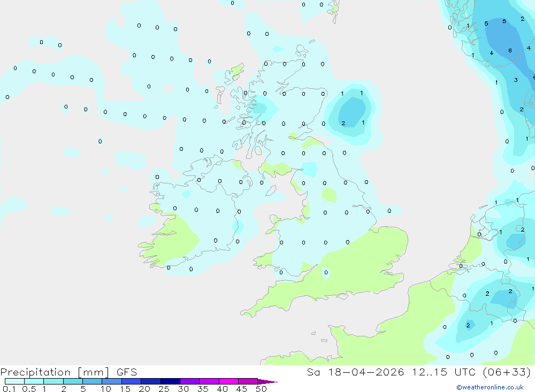This screenshot has height=392, width=535.
Task: Click the 40–45 mm magenta legend swatch
Action: [x=228, y=381]
